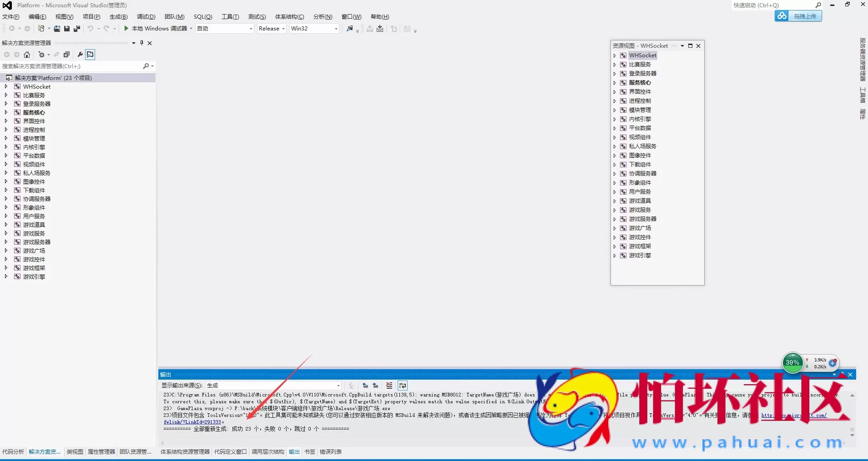The height and width of the screenshot is (461, 868).
Task: Open the Win32 platform dropdown
Action: (314, 29)
